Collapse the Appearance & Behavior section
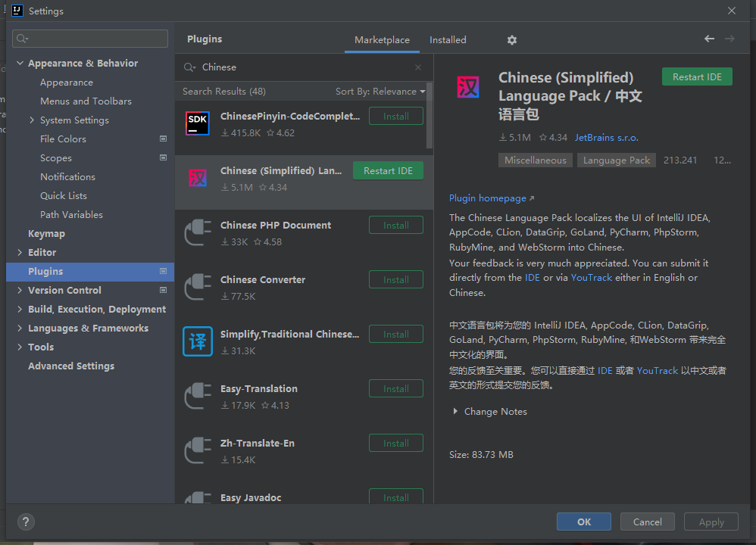756x545 pixels. coord(20,63)
